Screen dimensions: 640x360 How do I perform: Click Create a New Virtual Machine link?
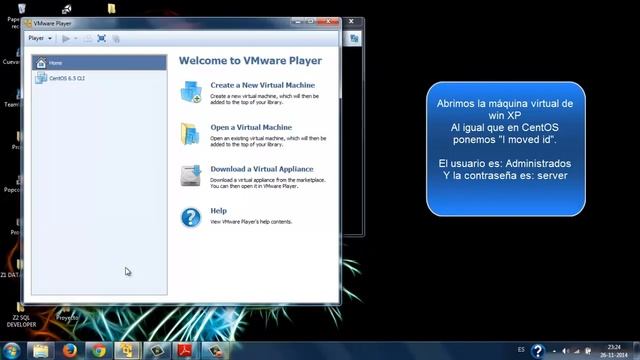[x=262, y=85]
